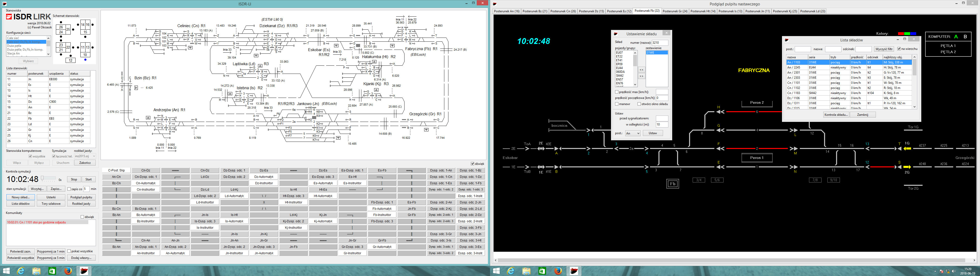Switch to Posterunek Cn (26) tab
980x276 pixels.
coord(563,11)
